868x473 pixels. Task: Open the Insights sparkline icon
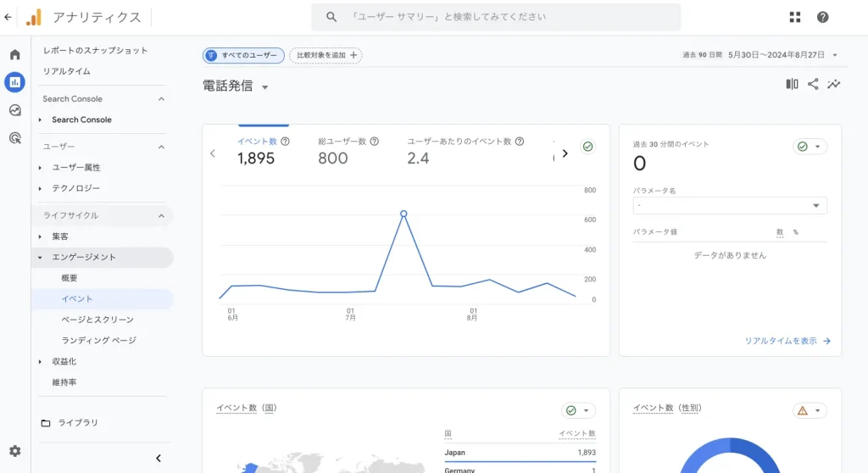834,84
